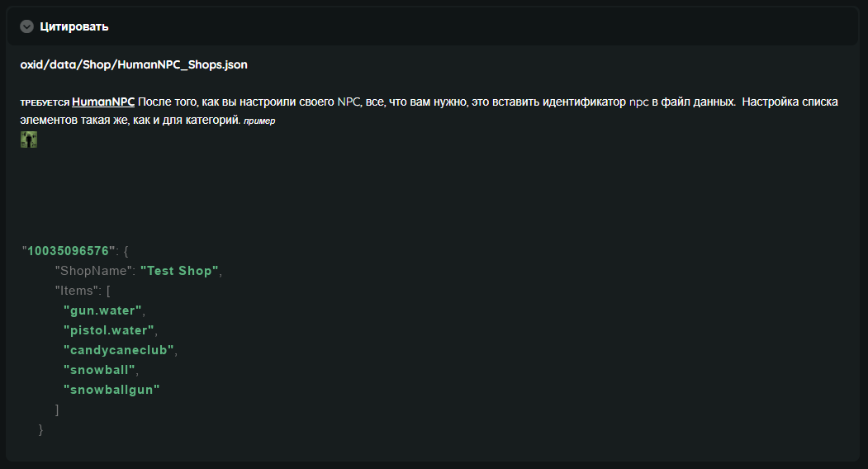Click the closing curly brace in code

(40, 429)
